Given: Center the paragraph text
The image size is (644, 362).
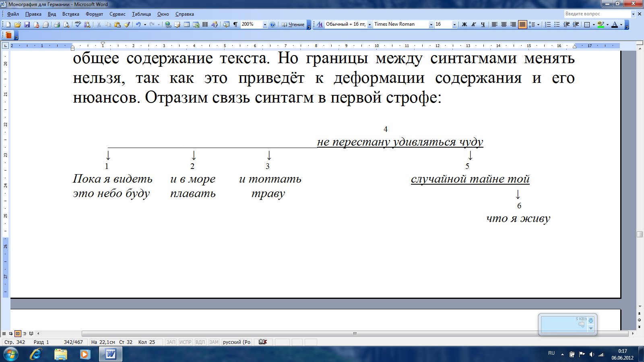Looking at the screenshot, I should tap(504, 25).
